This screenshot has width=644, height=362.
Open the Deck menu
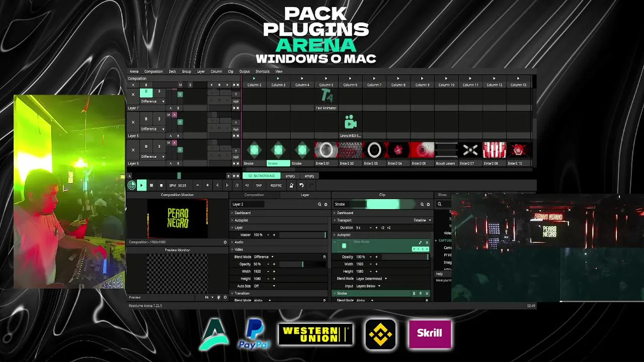coord(172,71)
